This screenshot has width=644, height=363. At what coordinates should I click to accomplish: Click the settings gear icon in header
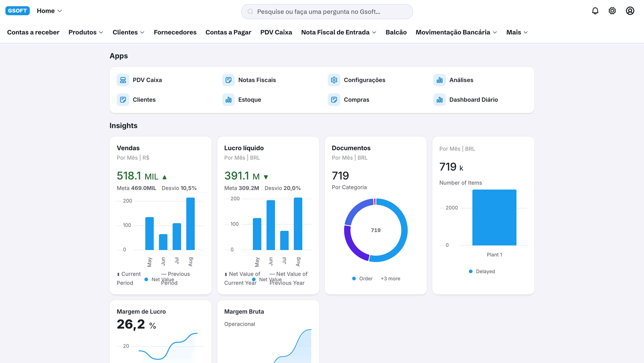tap(612, 11)
